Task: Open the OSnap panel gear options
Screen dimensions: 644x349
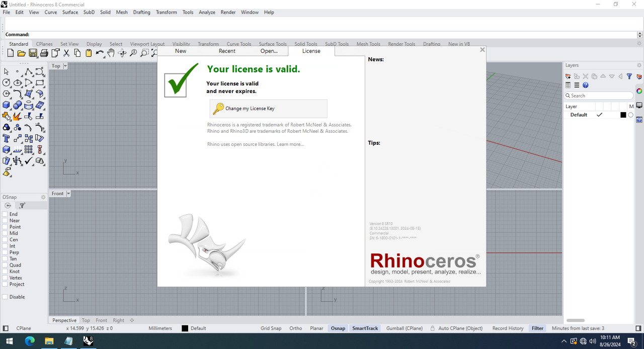Action: coord(43,197)
